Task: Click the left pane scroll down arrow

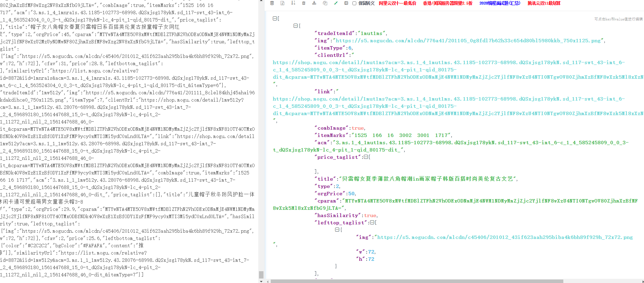Action: tap(261, 281)
